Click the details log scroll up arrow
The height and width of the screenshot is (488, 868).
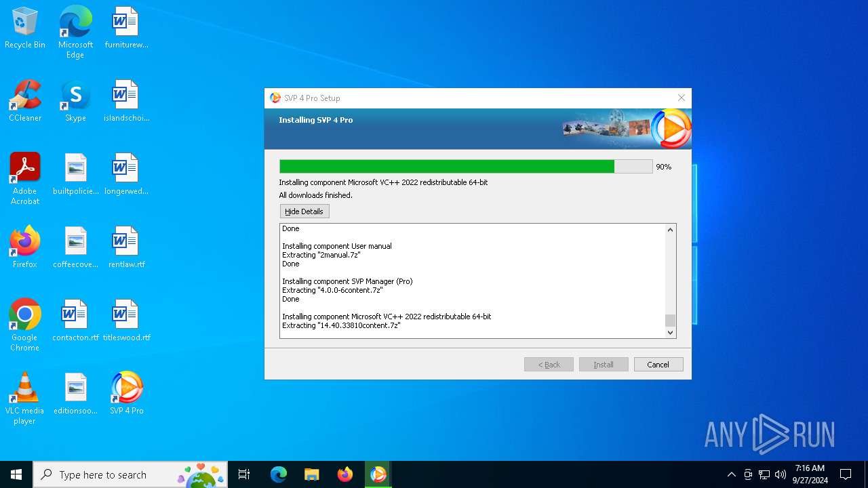670,230
